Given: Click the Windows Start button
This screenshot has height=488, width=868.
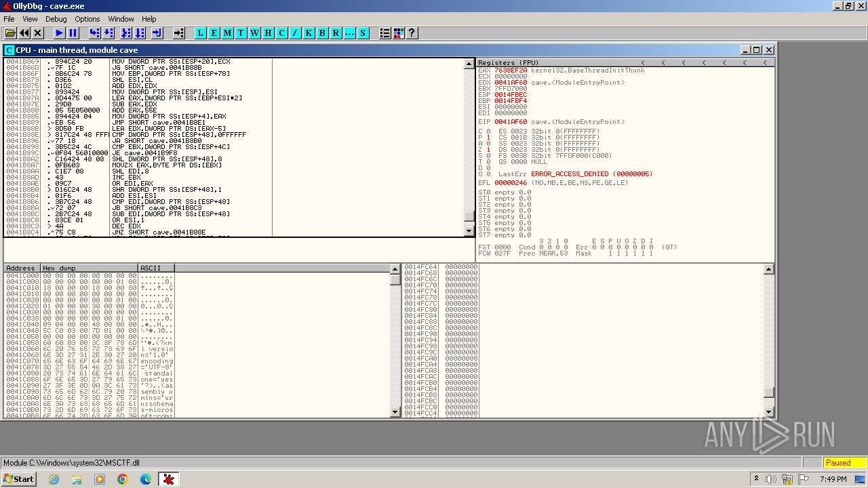Looking at the screenshot, I should click(x=18, y=479).
